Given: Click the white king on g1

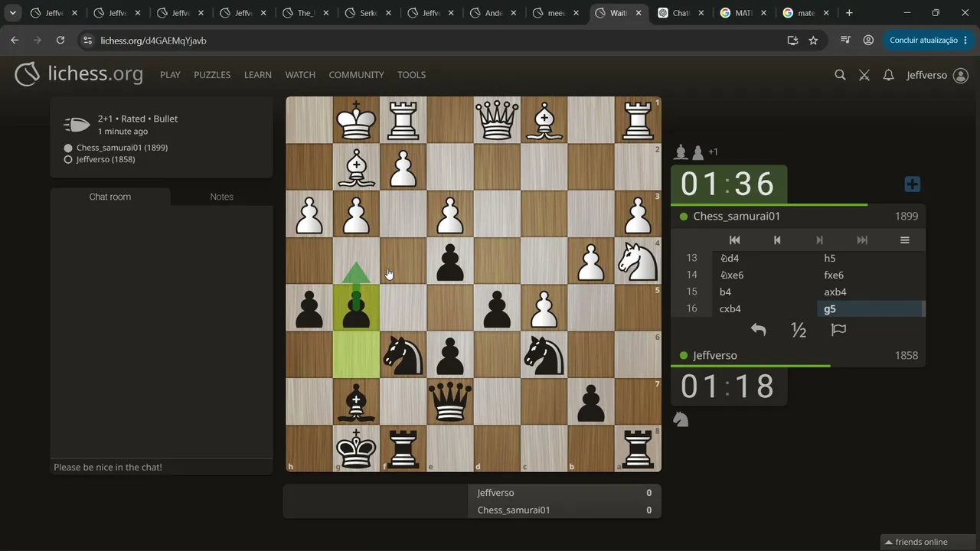Looking at the screenshot, I should 356,120.
